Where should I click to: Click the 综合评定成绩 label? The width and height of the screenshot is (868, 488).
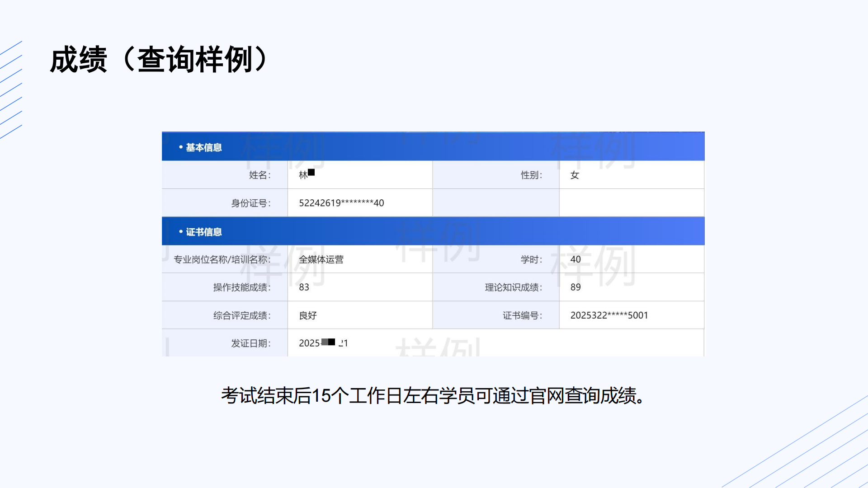pos(242,315)
